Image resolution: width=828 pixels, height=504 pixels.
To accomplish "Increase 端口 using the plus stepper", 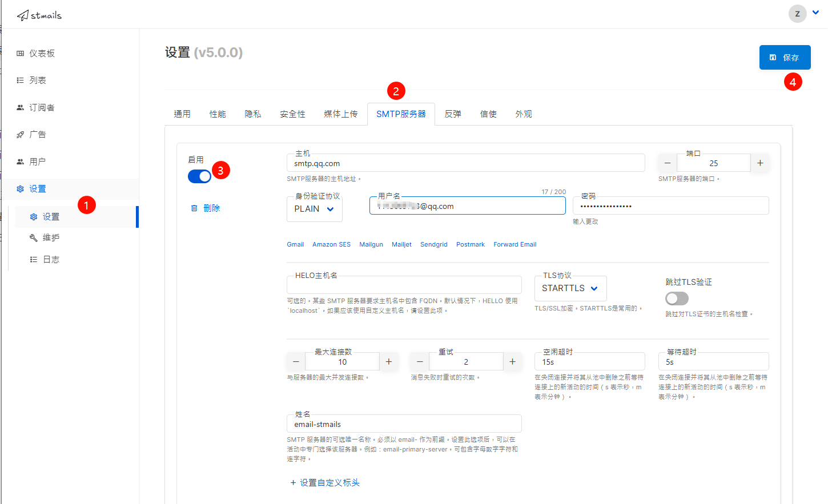I will [760, 163].
